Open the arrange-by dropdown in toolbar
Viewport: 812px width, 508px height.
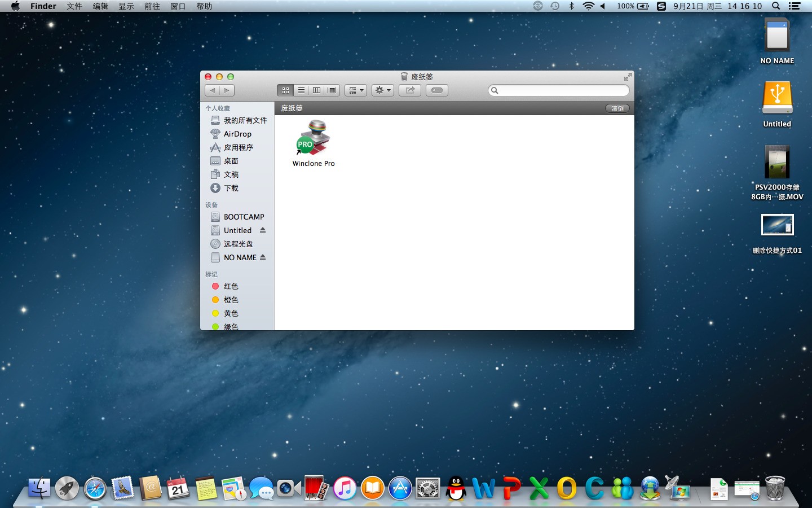coord(356,90)
